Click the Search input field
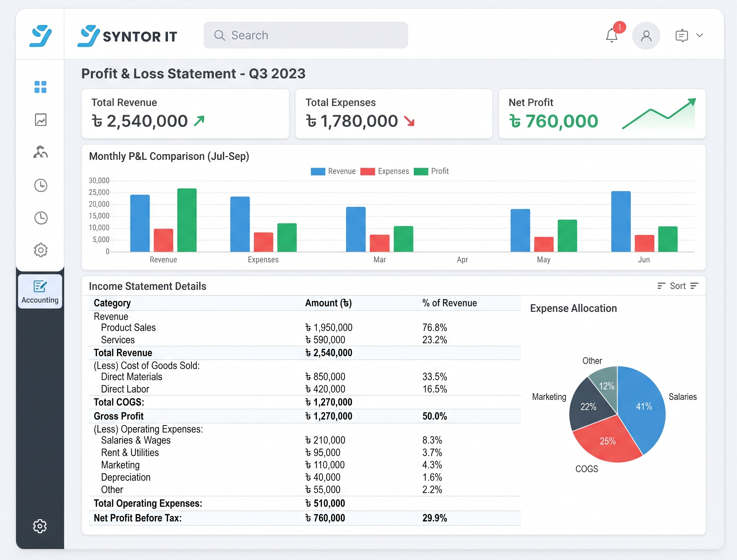 click(x=306, y=35)
